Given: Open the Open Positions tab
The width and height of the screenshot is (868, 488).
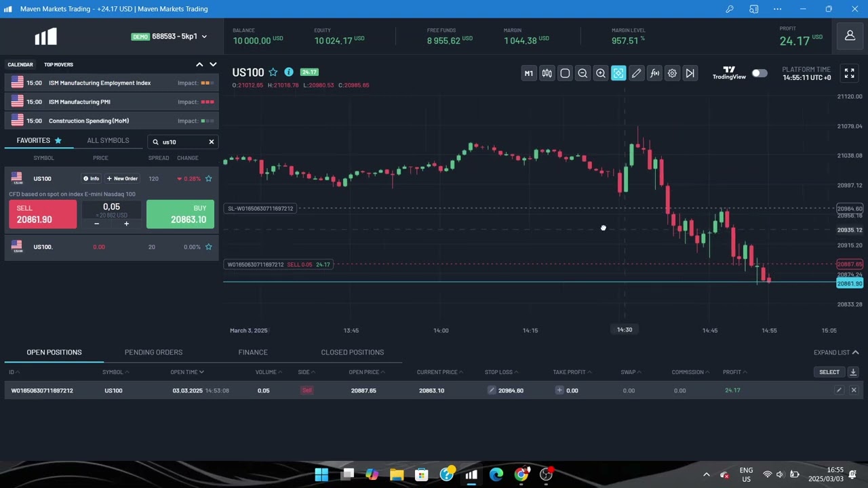Looking at the screenshot, I should (54, 352).
